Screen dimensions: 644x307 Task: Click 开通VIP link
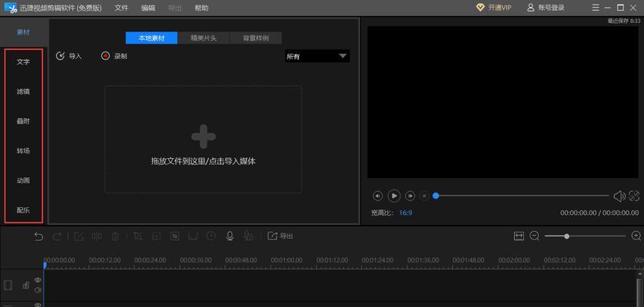[500, 8]
